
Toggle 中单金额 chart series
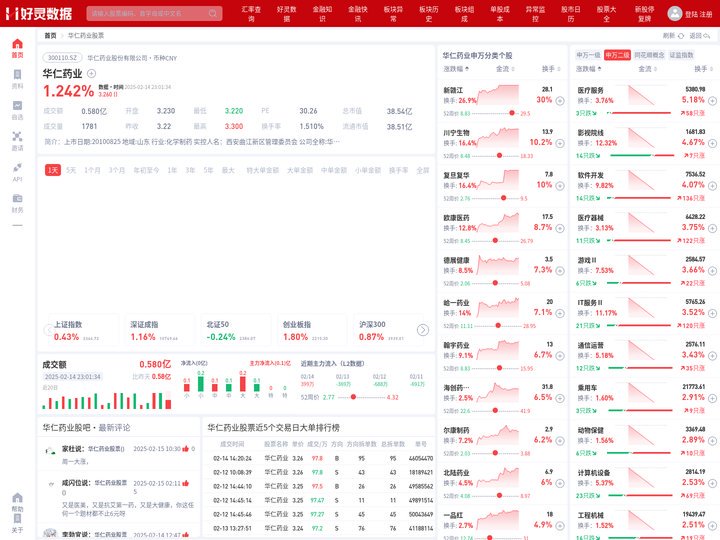(334, 170)
